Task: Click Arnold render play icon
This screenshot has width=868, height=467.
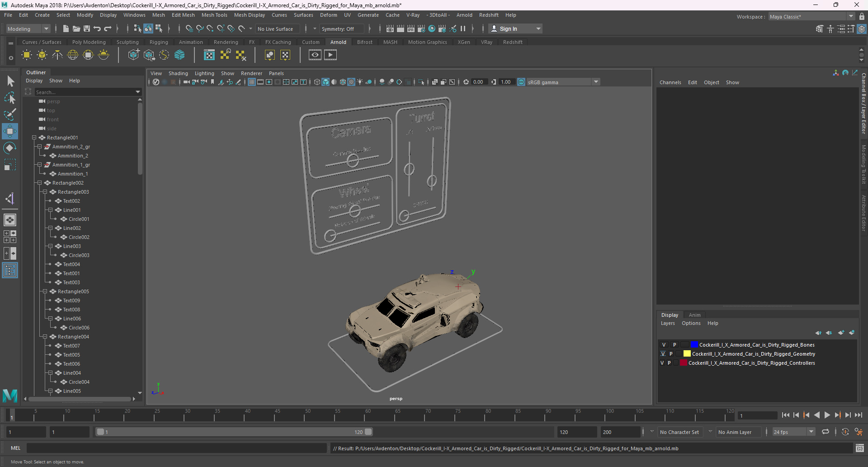Action: [330, 55]
